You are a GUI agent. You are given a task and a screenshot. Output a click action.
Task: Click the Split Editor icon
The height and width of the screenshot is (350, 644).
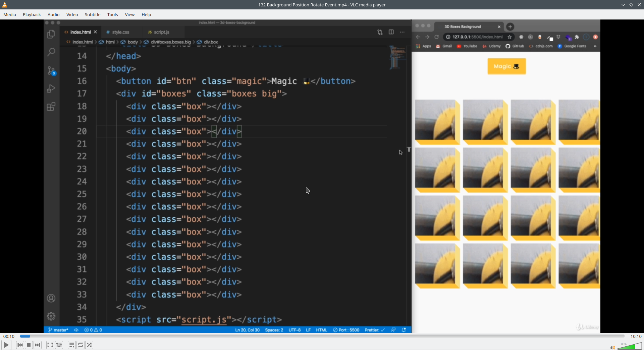coord(391,32)
